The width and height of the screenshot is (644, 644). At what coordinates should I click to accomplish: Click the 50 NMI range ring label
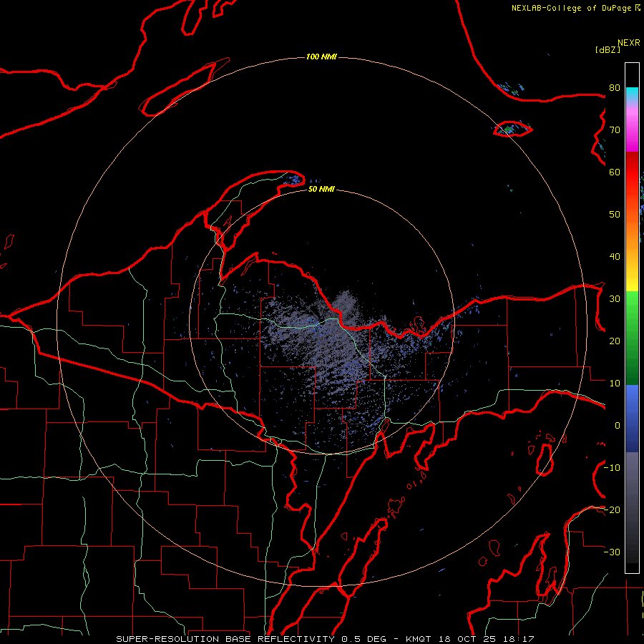tap(321, 190)
